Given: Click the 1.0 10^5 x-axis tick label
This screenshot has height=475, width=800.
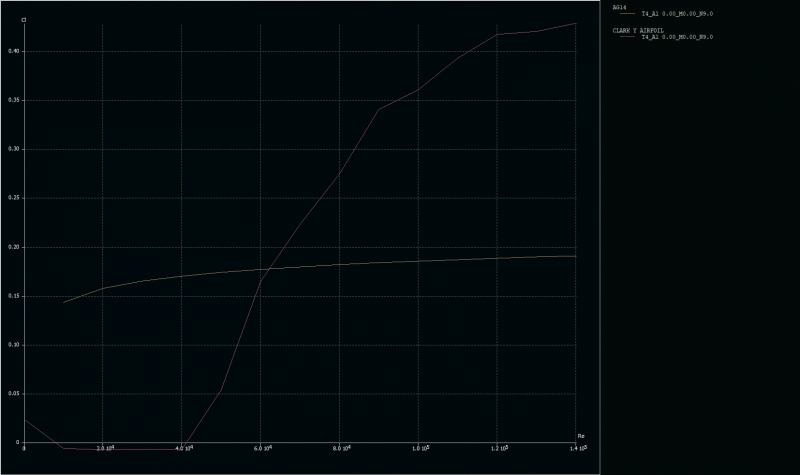Looking at the screenshot, I should pyautogui.click(x=421, y=450).
